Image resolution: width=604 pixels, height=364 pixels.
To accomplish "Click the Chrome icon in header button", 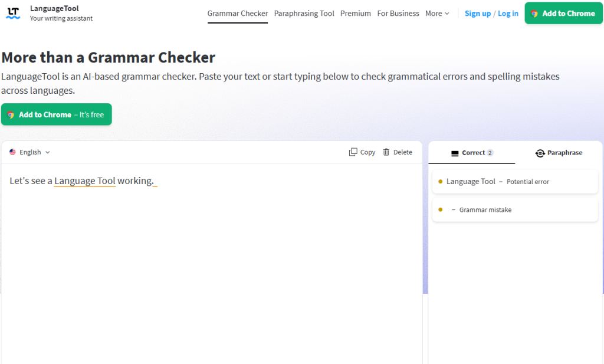I will [534, 14].
